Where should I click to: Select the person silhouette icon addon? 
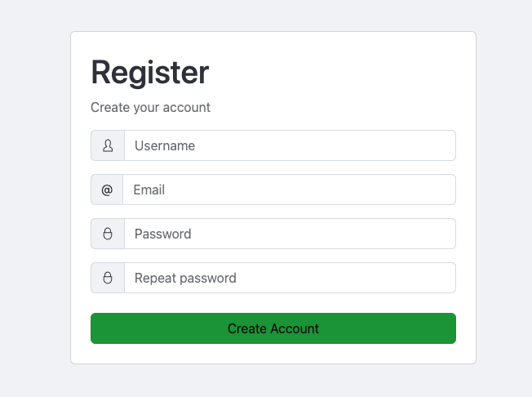pos(108,145)
